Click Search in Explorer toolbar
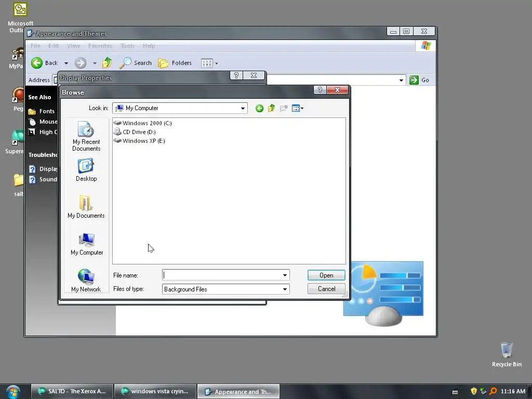 click(x=136, y=63)
